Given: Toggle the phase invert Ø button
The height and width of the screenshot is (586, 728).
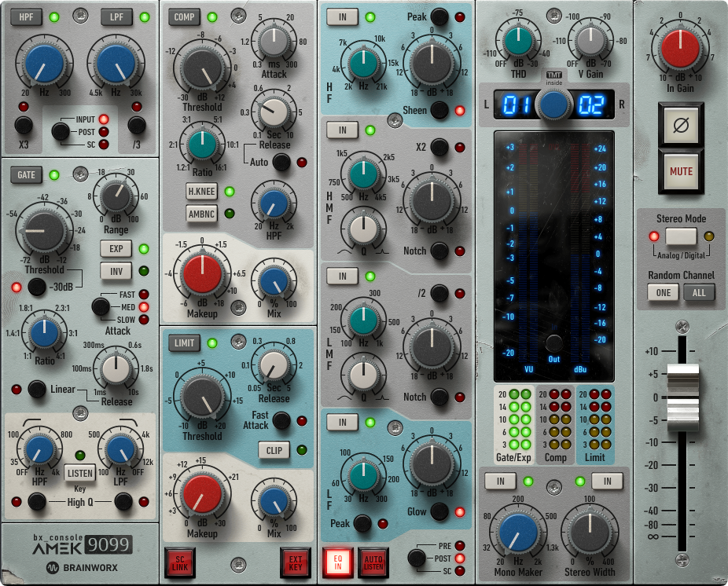Looking at the screenshot, I should (x=681, y=125).
